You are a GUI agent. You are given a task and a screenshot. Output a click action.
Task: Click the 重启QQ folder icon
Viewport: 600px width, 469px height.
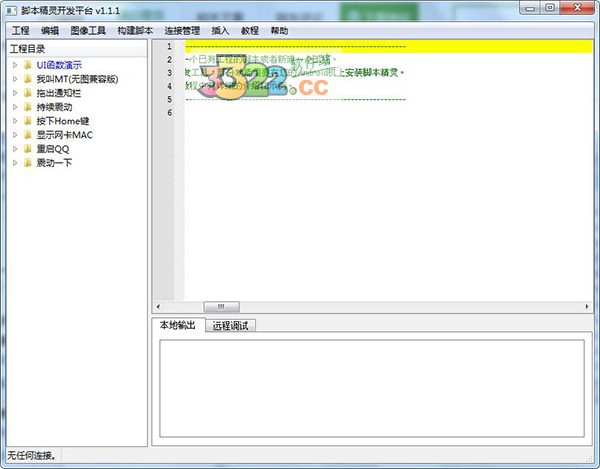28,149
